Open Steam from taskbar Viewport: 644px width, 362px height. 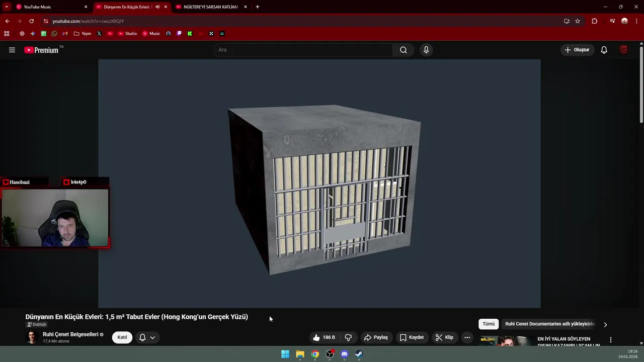click(359, 354)
